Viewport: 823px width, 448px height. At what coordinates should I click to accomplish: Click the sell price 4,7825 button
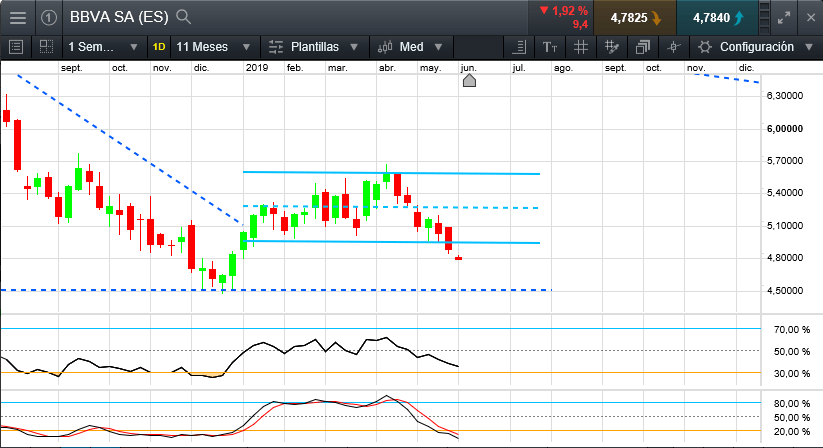tap(635, 18)
